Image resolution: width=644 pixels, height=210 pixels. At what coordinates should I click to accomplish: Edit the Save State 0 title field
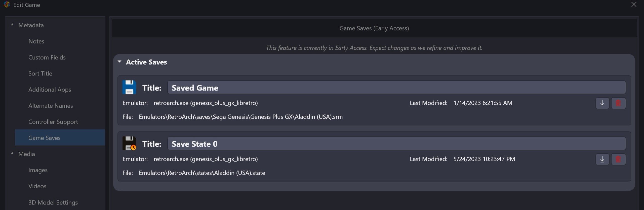point(396,144)
